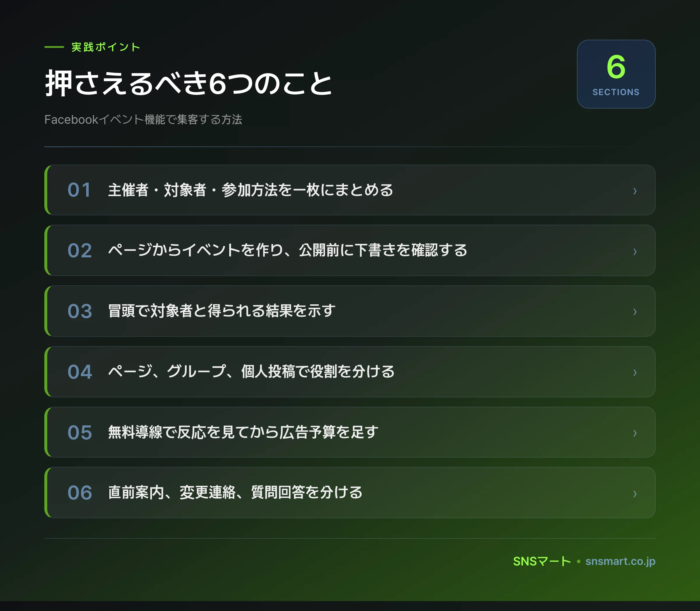Click chevron on 06 直前案内 row
The image size is (700, 611).
(x=635, y=493)
